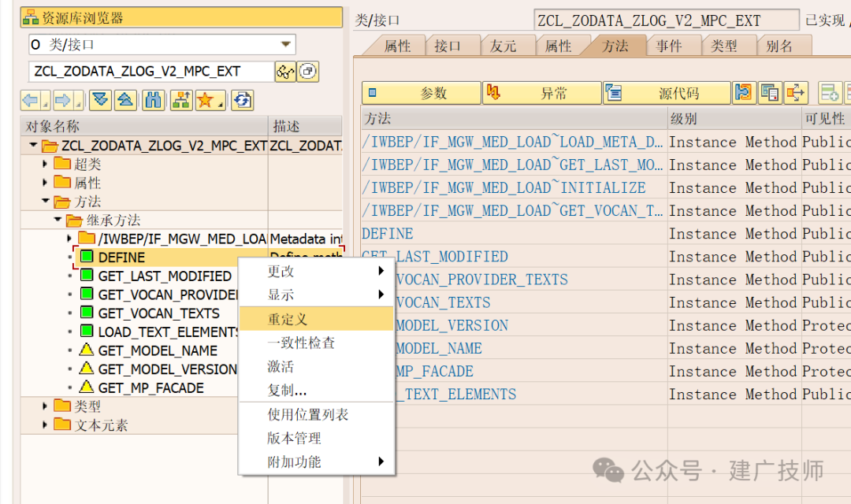Choose 复制... from context menu
This screenshot has width=851, height=504.
[x=317, y=390]
